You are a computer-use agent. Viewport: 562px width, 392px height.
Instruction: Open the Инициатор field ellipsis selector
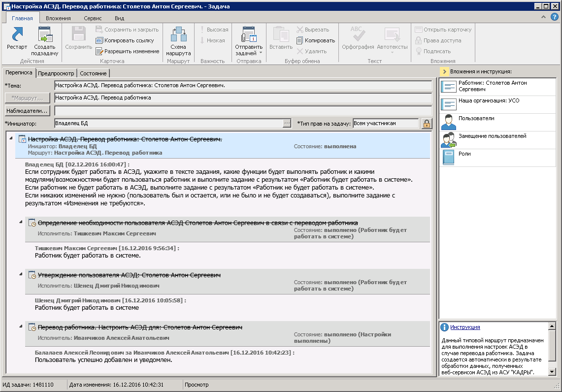tap(287, 124)
